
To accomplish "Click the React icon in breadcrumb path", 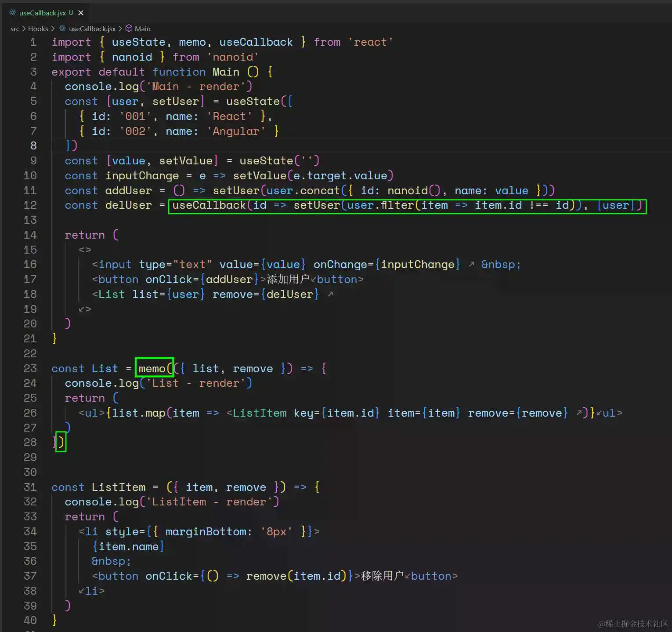I will [63, 28].
